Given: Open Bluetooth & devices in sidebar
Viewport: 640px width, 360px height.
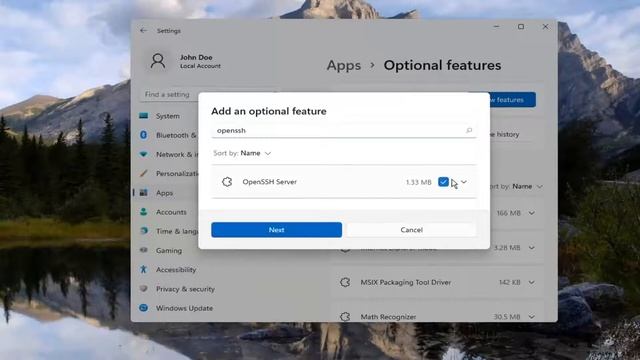Looking at the screenshot, I should (x=167, y=135).
